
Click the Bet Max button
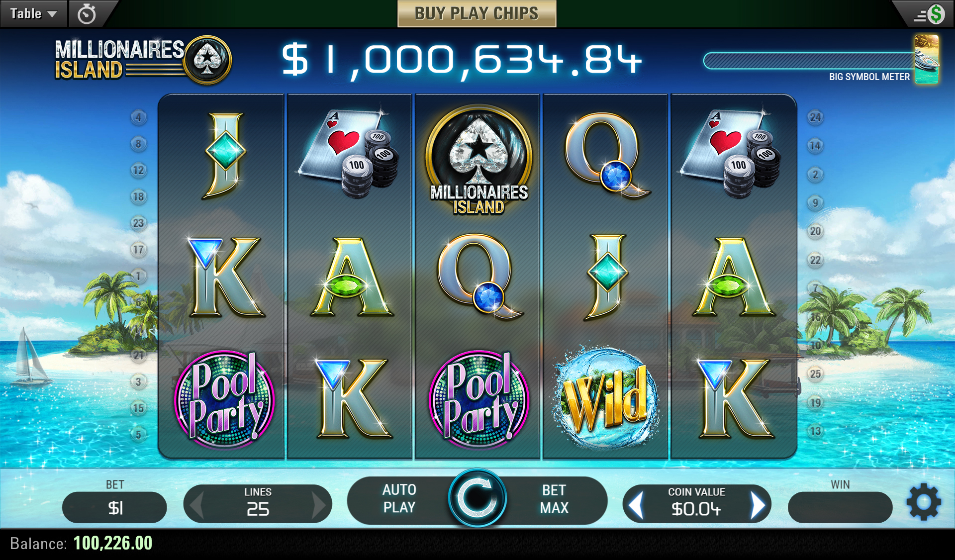click(x=554, y=499)
